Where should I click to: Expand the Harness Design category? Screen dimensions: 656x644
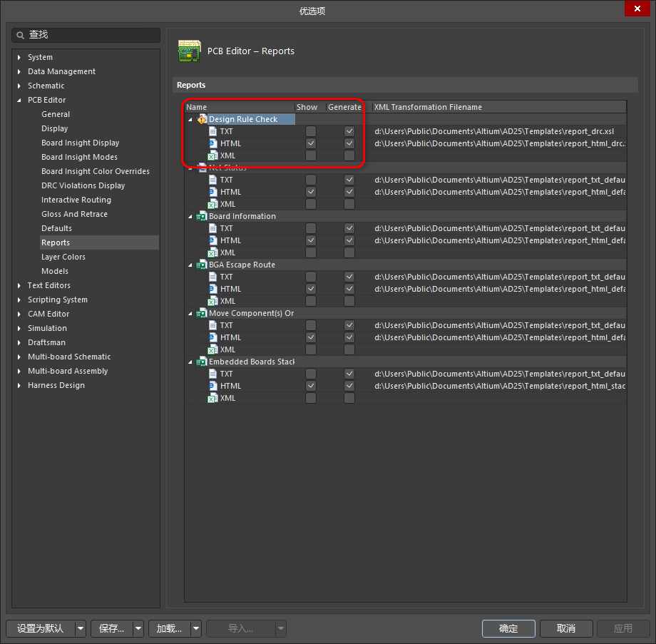pyautogui.click(x=19, y=385)
